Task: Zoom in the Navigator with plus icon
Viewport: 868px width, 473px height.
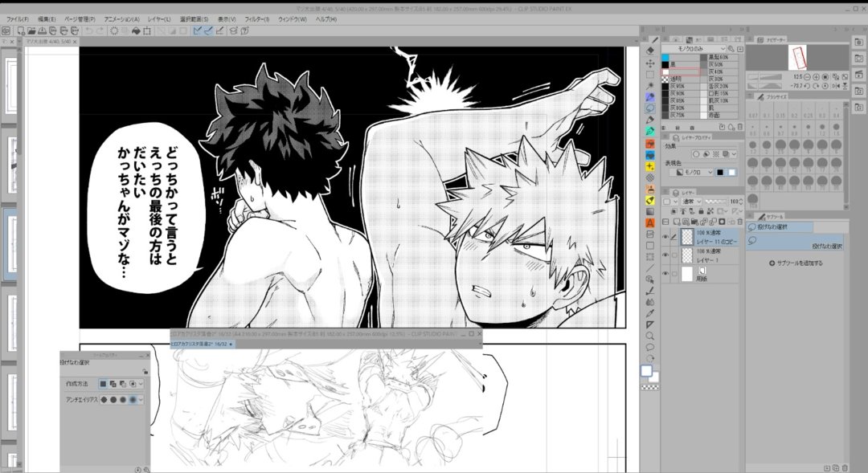Action: (816, 77)
